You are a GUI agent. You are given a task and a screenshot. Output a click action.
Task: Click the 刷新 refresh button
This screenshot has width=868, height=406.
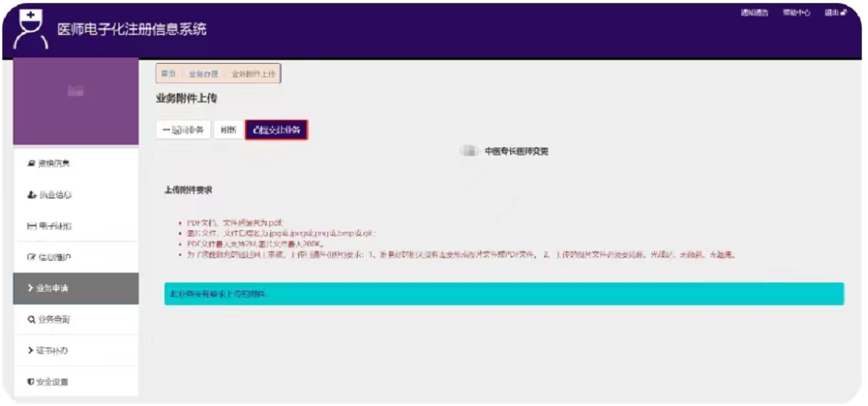point(228,130)
